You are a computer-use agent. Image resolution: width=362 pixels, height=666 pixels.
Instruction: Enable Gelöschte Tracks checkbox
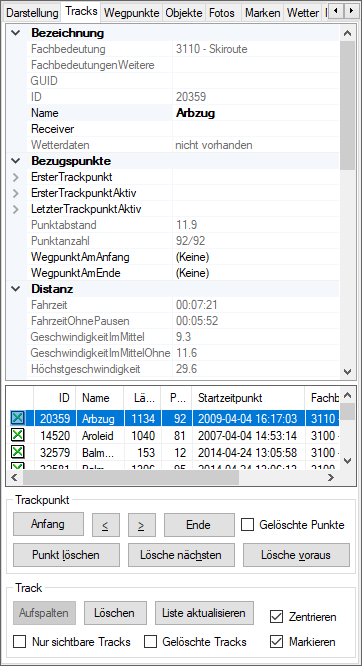(x=150, y=642)
